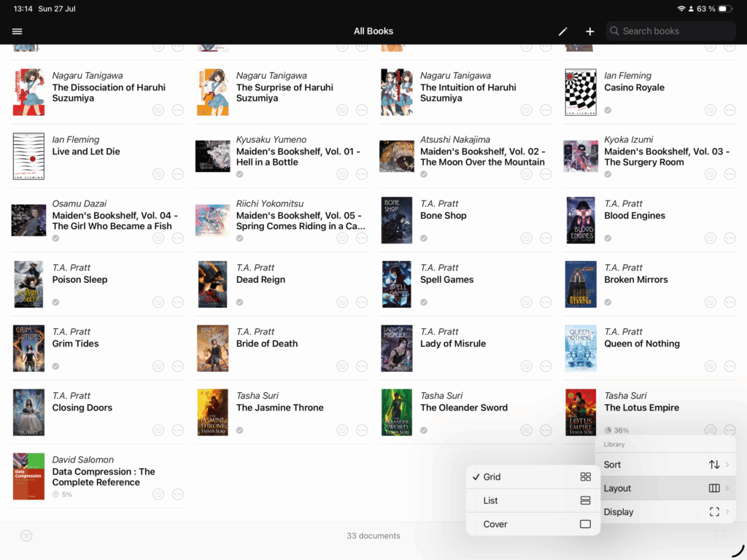Click author name 'Riichi Yokomitsu'
Screen dimensions: 747x560
coord(270,204)
